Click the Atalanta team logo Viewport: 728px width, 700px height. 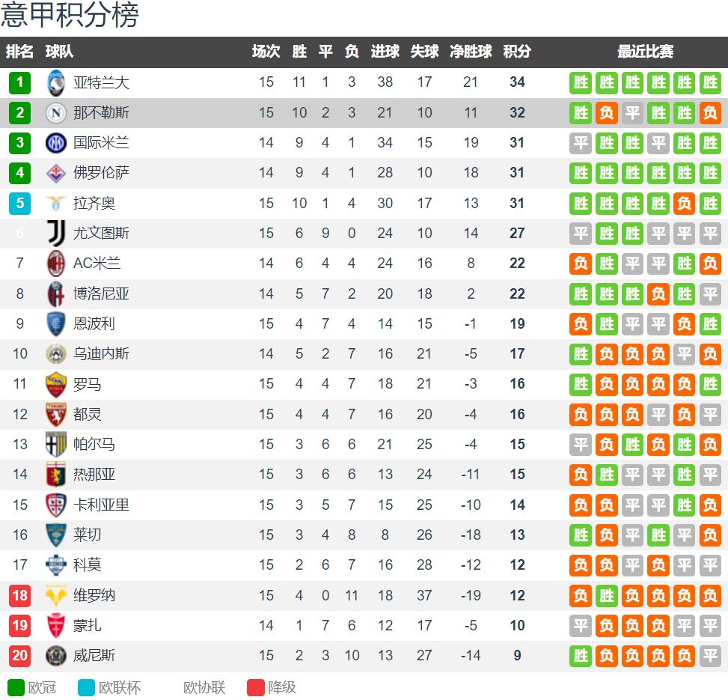pos(56,82)
